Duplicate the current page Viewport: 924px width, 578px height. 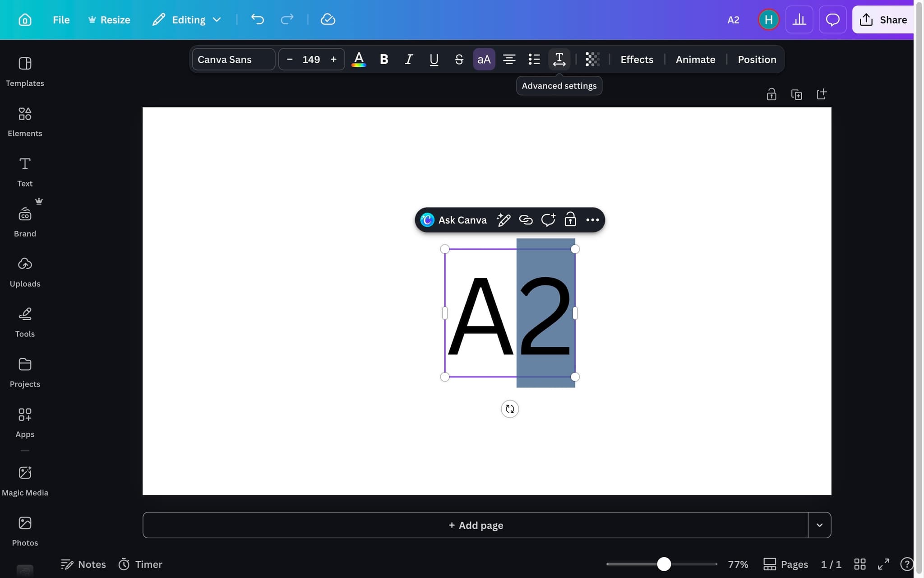point(797,94)
